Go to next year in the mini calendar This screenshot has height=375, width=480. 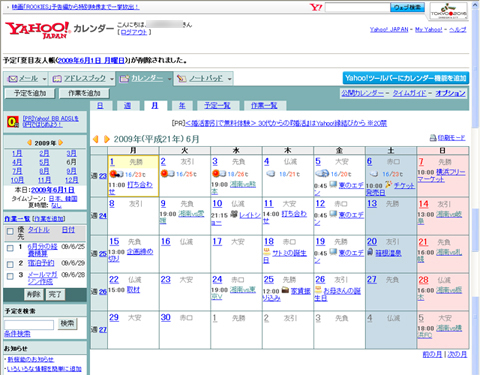(x=61, y=143)
